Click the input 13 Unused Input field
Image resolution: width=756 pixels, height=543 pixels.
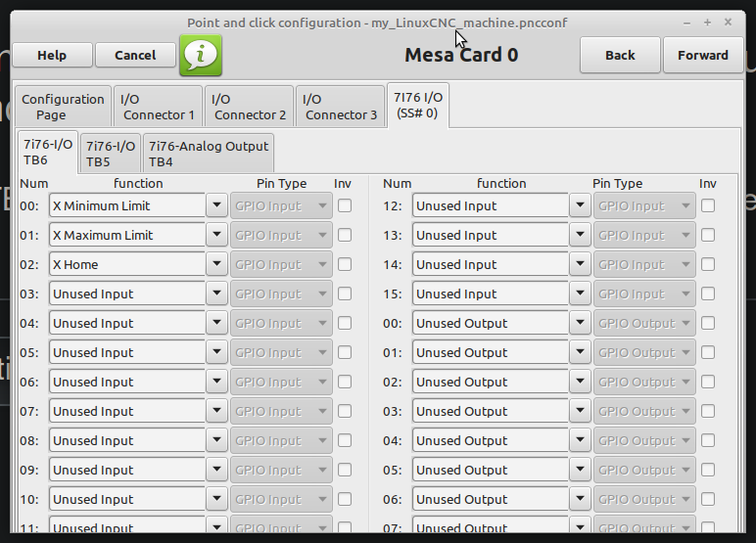491,235
